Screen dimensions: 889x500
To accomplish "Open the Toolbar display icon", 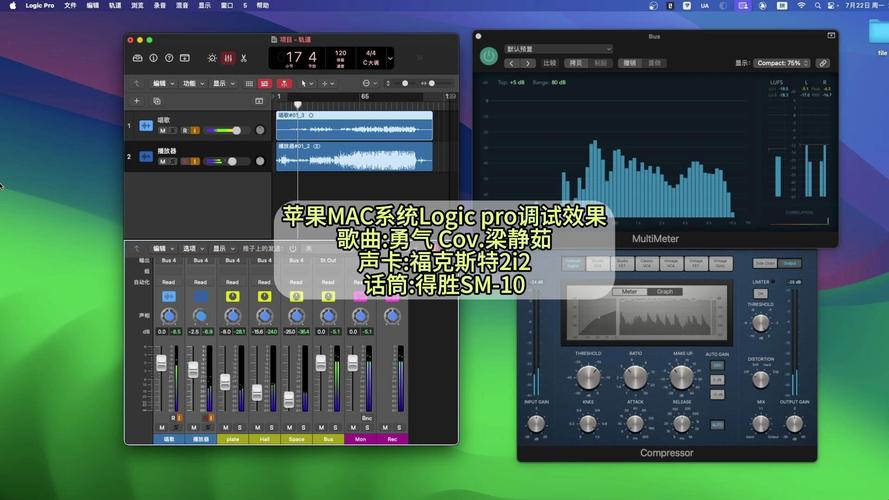I will [185, 58].
